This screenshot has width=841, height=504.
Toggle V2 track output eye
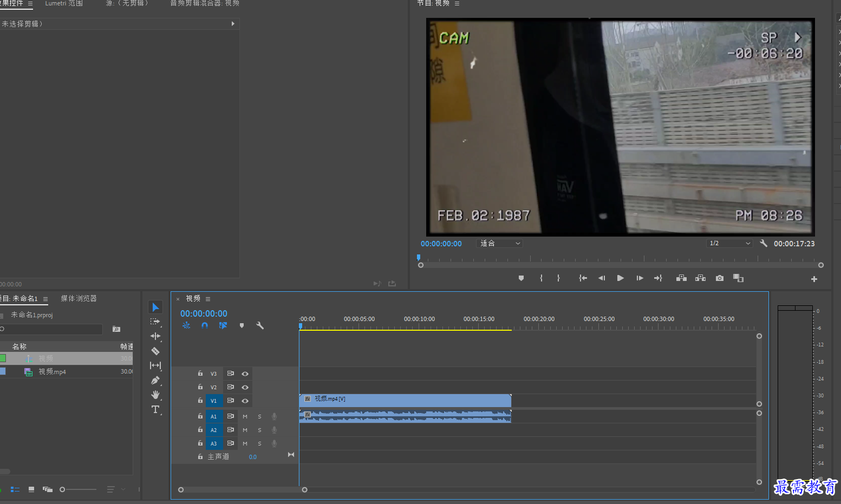(245, 387)
